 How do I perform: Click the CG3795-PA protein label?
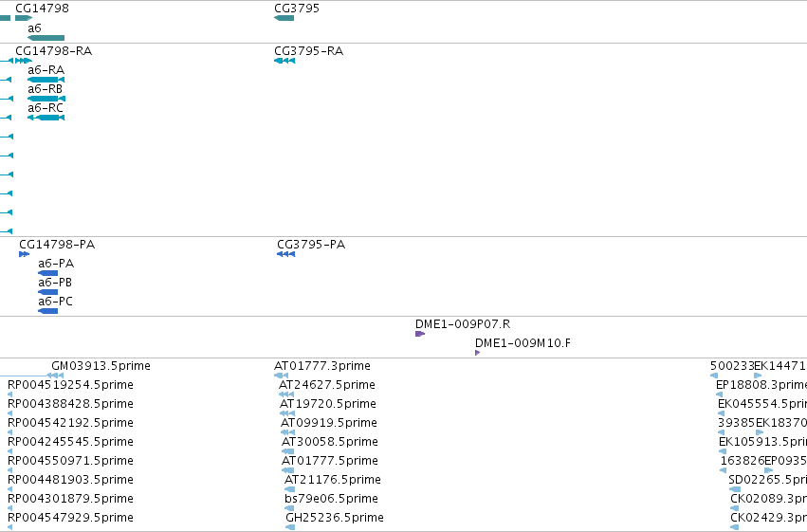[311, 245]
